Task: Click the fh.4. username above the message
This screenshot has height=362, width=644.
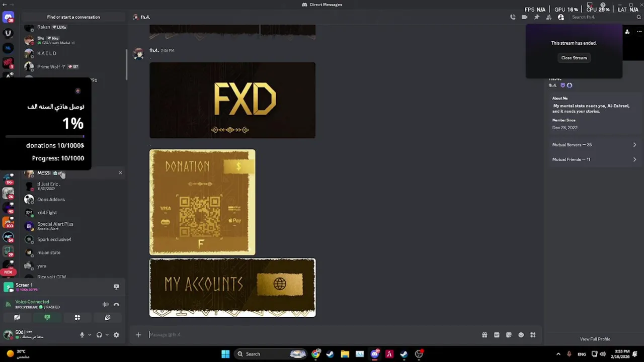Action: (x=154, y=50)
